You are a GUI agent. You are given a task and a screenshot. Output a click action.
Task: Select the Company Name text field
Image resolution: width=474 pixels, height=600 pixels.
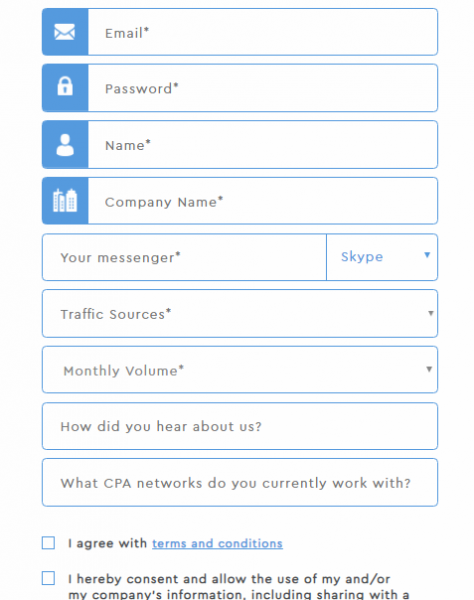click(x=263, y=201)
